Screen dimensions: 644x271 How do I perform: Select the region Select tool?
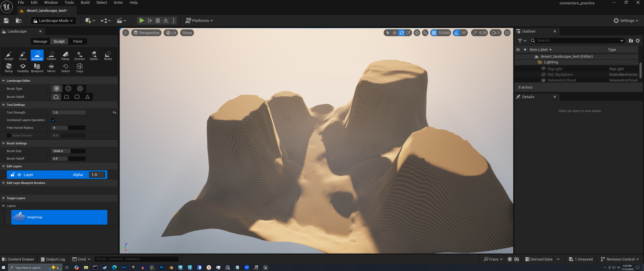(x=65, y=68)
